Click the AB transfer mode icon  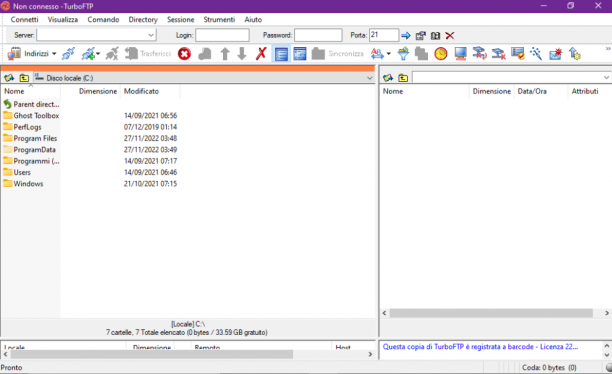(x=377, y=53)
